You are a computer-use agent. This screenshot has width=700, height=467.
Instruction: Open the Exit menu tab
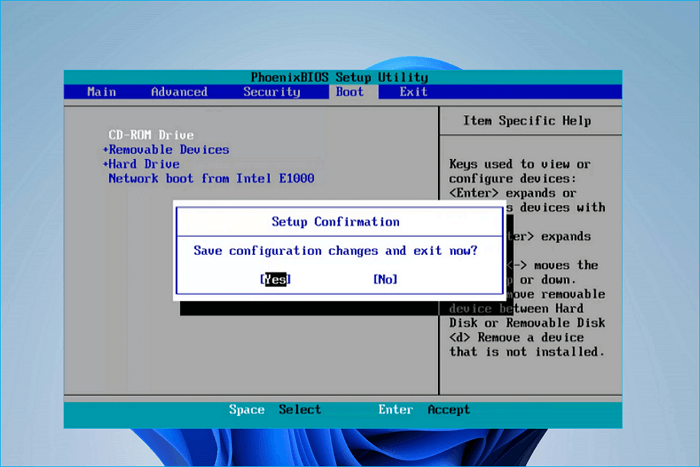tap(413, 92)
